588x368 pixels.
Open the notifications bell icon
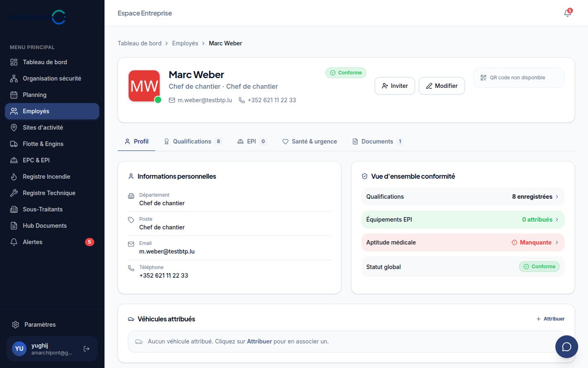tap(568, 13)
